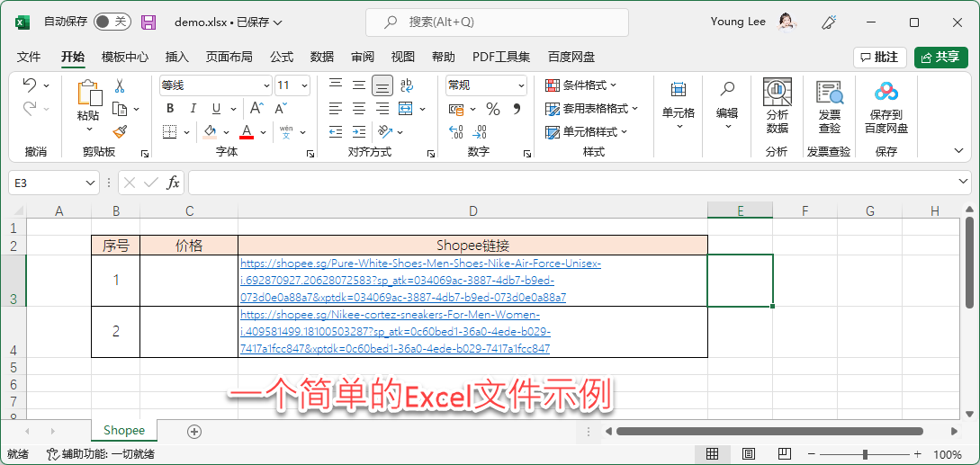This screenshot has height=465, width=980.
Task: Switch to the 数据 Data tab
Action: 322,57
